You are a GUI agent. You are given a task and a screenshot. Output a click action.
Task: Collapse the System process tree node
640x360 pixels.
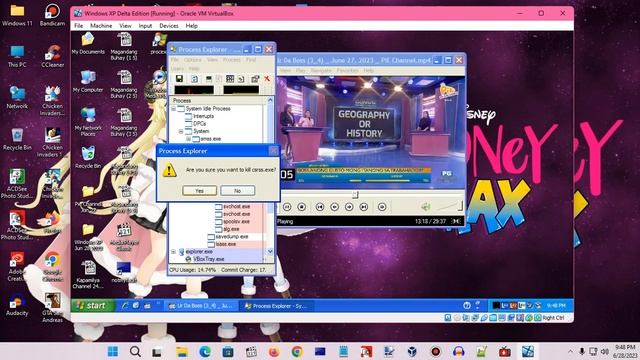(181, 131)
